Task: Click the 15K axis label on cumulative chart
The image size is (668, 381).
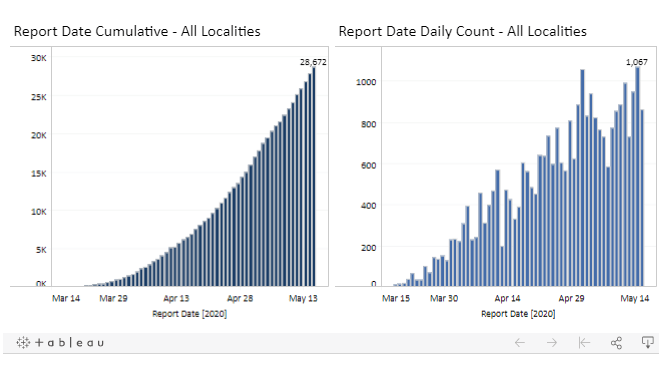Action: point(39,173)
